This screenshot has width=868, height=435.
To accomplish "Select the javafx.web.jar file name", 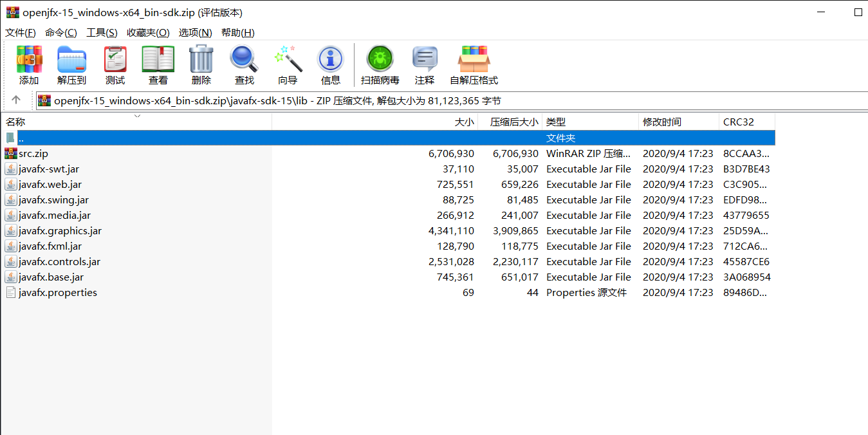I will (x=50, y=184).
